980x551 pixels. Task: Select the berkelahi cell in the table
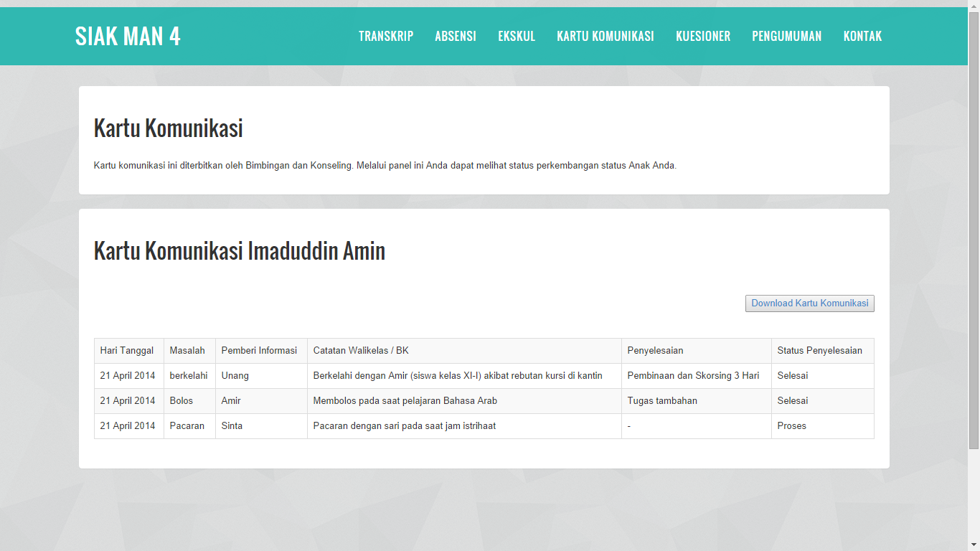189,376
